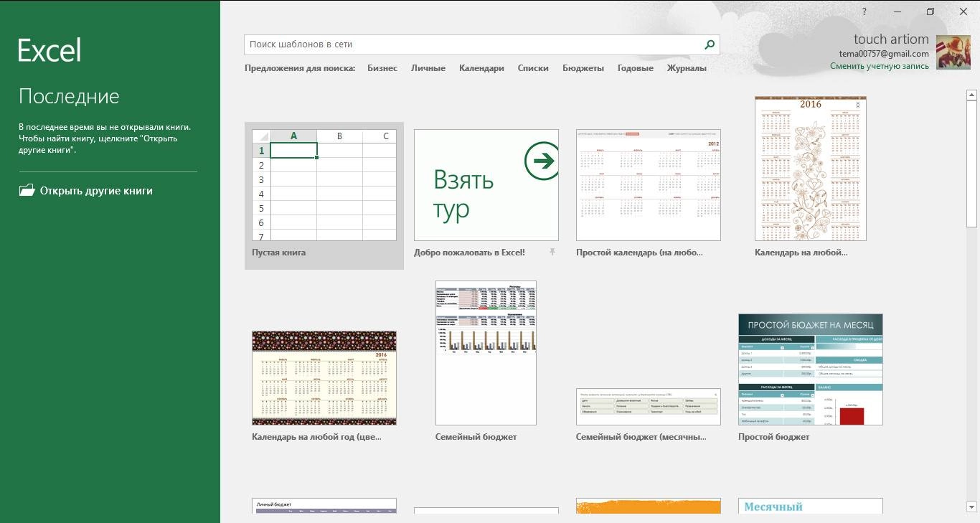Click the Простой бюджет label
The image size is (980, 523).
tap(773, 437)
